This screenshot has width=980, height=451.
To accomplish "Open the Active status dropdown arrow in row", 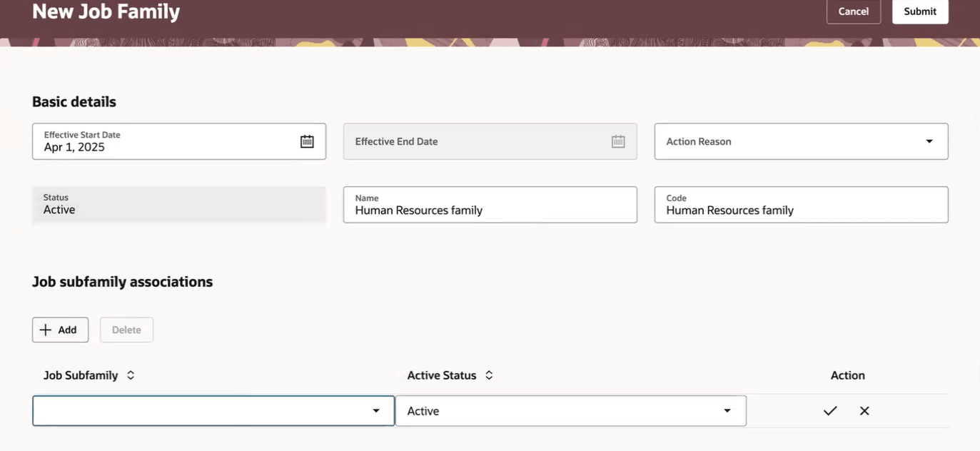I will click(x=727, y=411).
